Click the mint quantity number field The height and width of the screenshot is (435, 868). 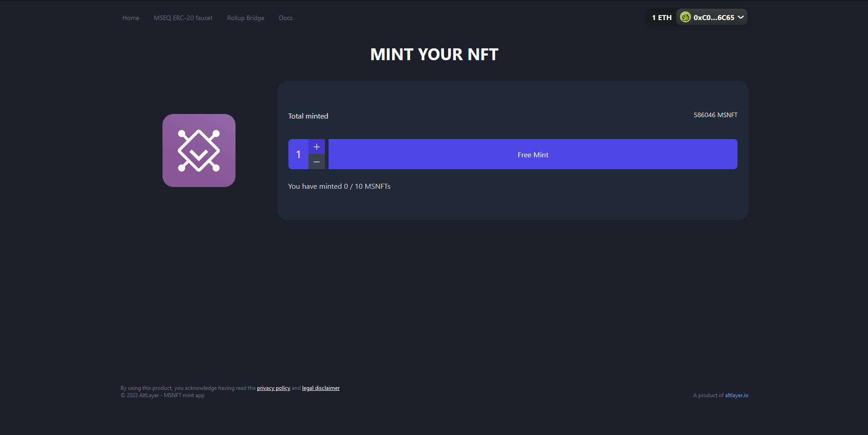tap(298, 155)
